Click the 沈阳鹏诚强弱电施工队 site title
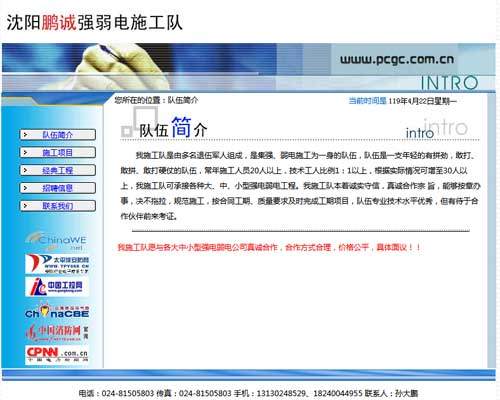500x400 pixels. click(95, 23)
